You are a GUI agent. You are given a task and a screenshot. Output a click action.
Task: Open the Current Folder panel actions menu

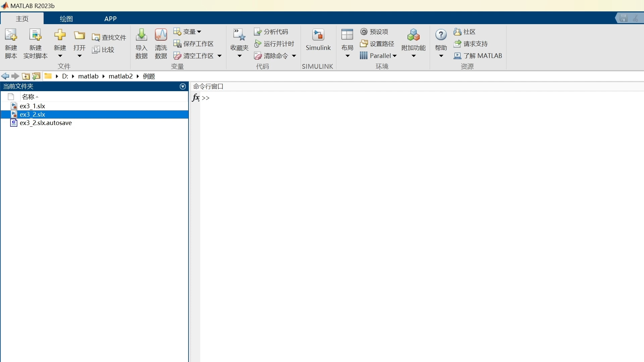[x=183, y=86]
